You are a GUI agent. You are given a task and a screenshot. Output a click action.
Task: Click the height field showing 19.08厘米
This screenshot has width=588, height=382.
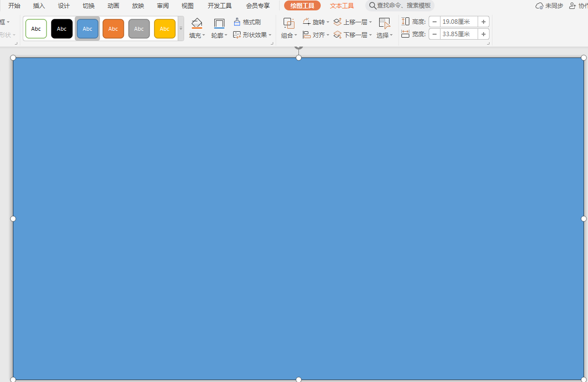[x=459, y=22]
